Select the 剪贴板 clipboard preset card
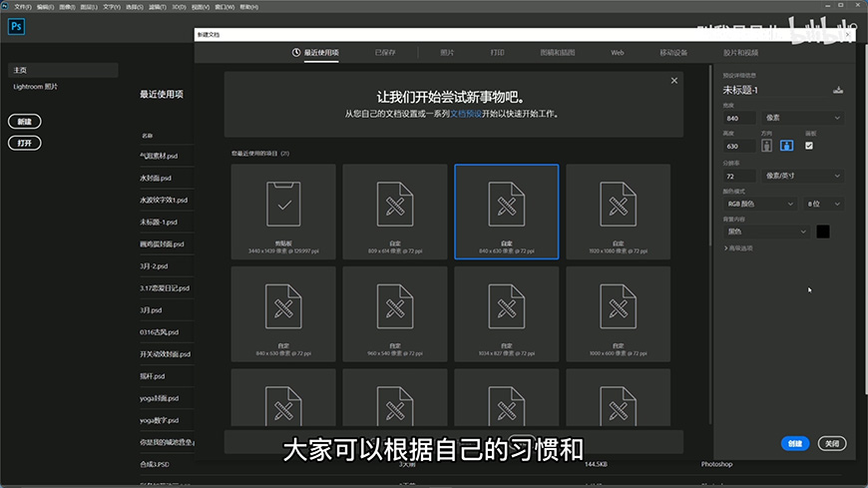868x488 pixels. 283,211
